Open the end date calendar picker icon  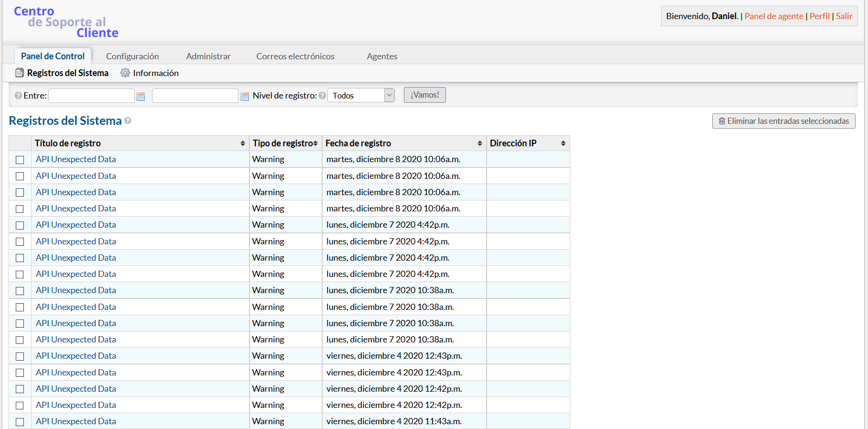(x=245, y=97)
